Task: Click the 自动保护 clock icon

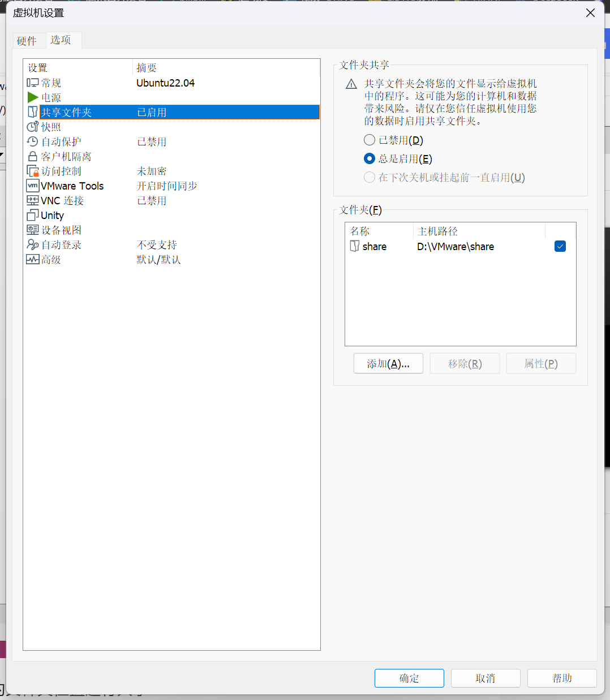Action: coord(33,142)
